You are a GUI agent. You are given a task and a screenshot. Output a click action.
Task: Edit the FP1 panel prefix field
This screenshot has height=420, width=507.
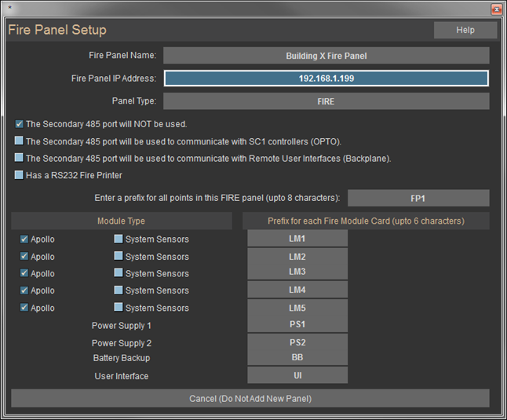(x=418, y=198)
